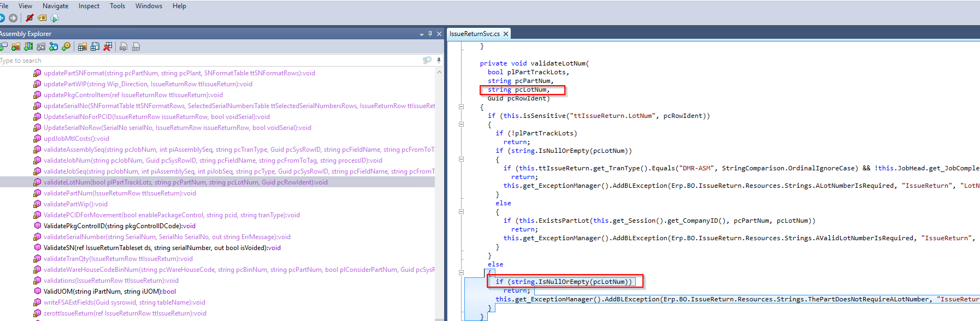Collapse validateLotNum method body fold marker

pyautogui.click(x=461, y=107)
